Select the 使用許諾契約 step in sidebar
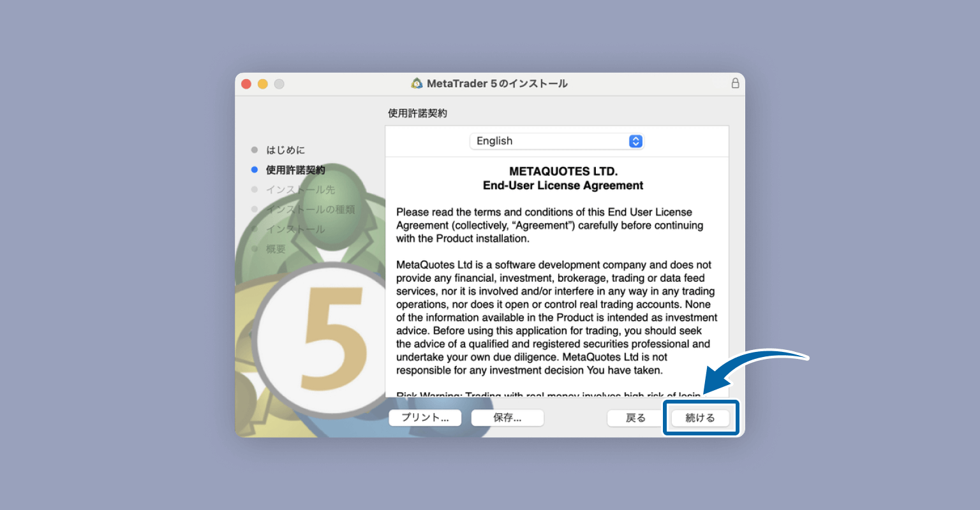Viewport: 980px width, 510px height. (295, 170)
